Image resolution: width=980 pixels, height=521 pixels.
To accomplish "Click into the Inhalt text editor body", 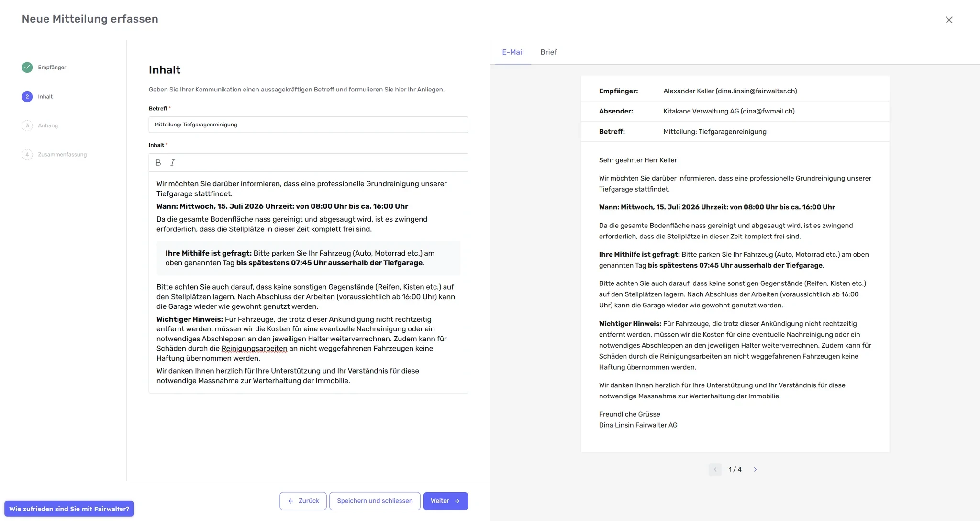I will (x=308, y=283).
